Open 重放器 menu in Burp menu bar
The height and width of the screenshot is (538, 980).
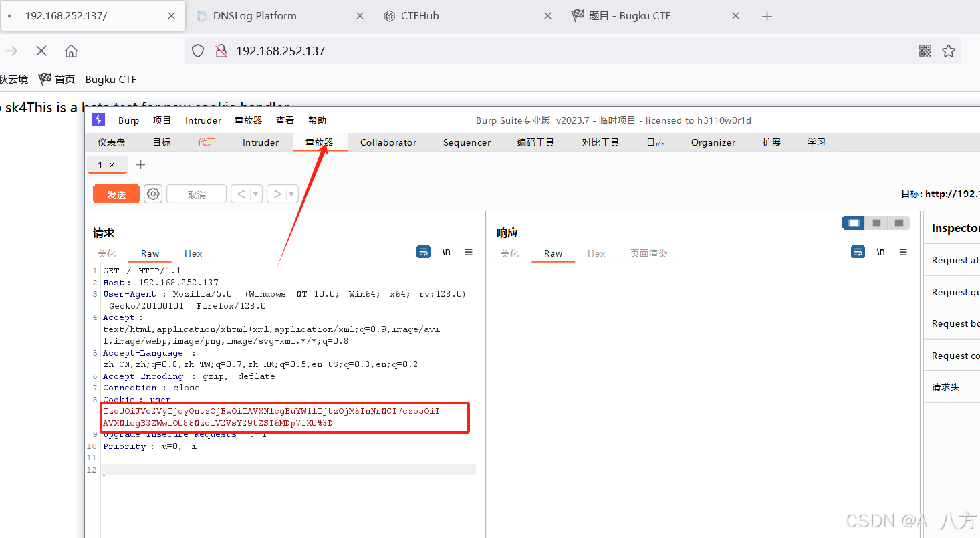pos(248,120)
